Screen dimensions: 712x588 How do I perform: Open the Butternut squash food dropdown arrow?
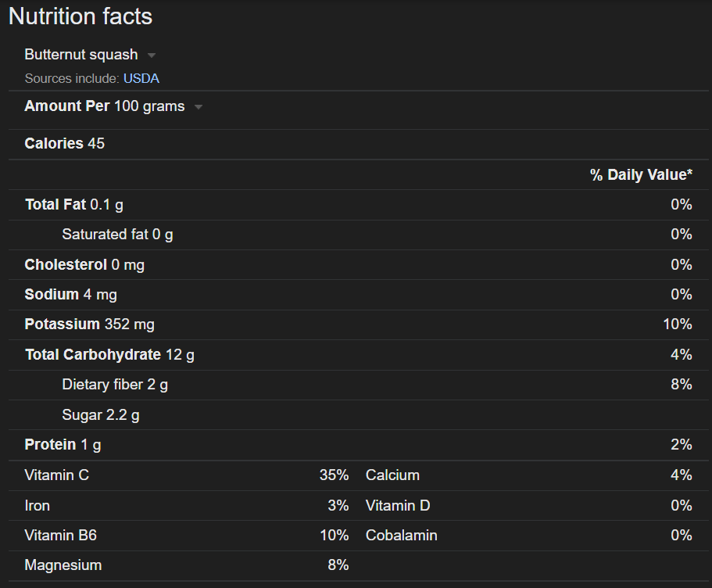(x=152, y=56)
